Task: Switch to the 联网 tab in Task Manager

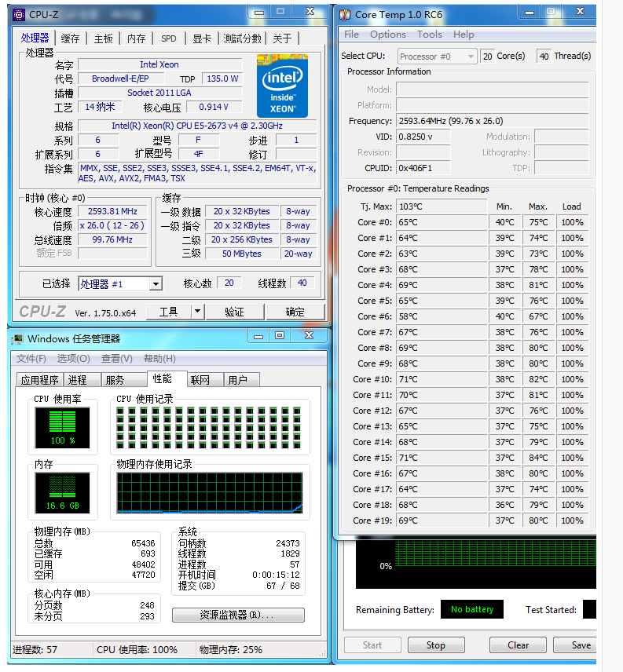Action: click(x=204, y=380)
